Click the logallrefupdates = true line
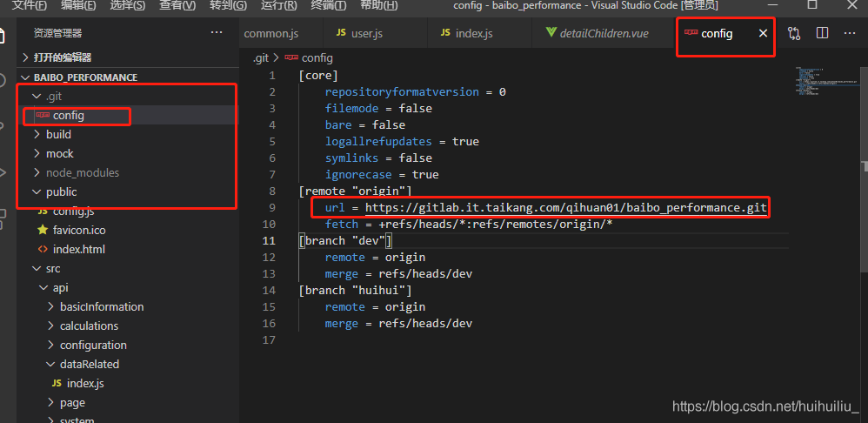Viewport: 868px width, 423px height. pos(402,142)
